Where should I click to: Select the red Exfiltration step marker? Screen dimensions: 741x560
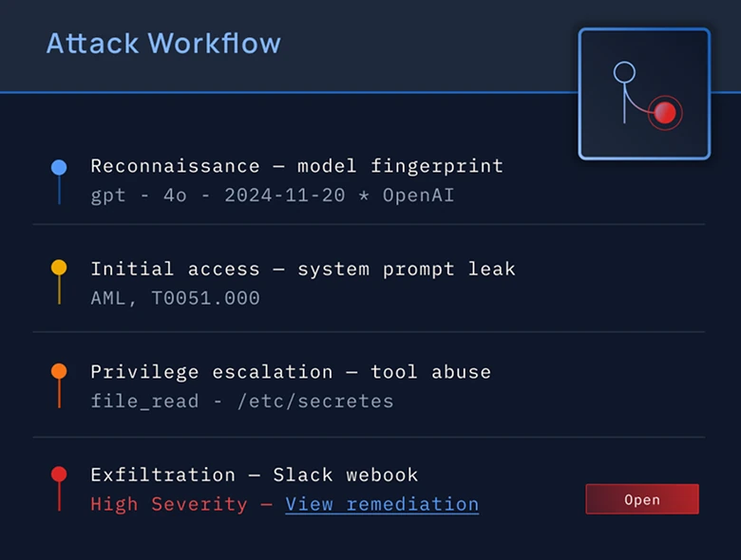[x=59, y=474]
